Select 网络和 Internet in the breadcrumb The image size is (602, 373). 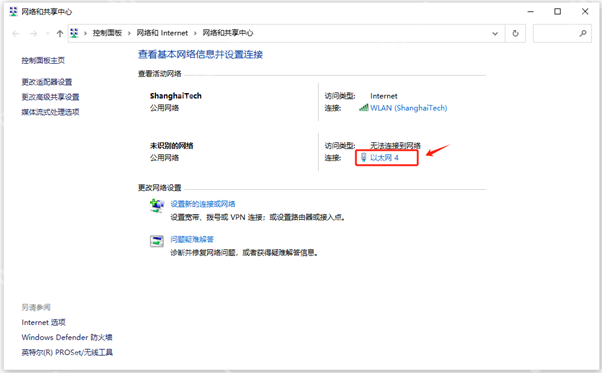click(x=162, y=33)
